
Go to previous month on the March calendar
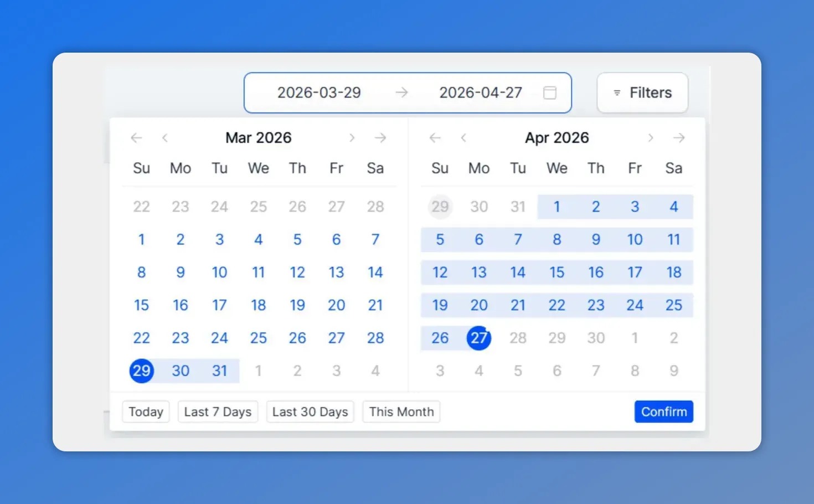tap(164, 137)
